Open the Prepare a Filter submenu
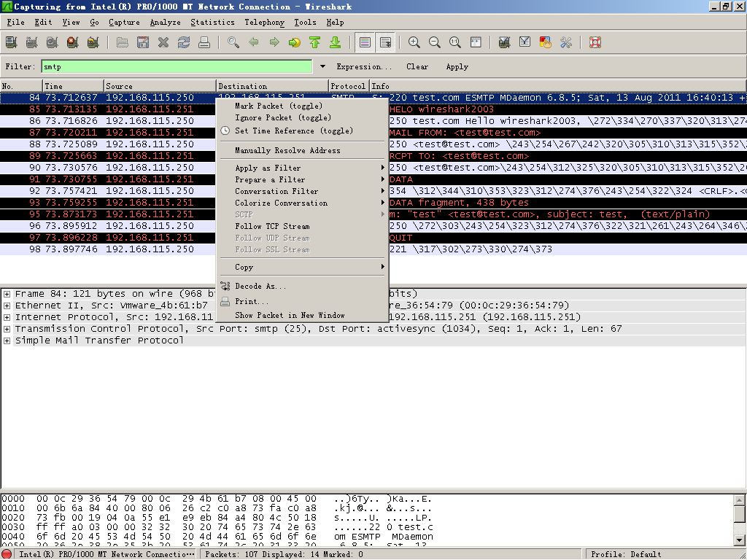747x560 pixels. pos(302,179)
